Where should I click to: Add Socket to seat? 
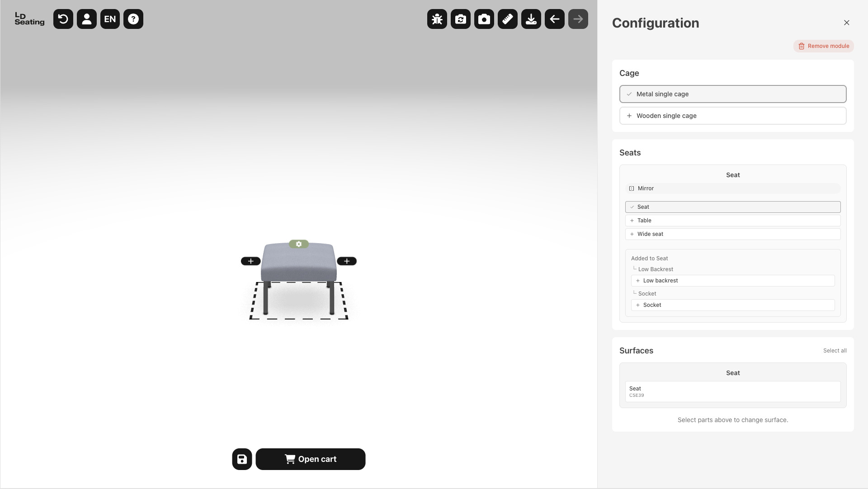[732, 305]
